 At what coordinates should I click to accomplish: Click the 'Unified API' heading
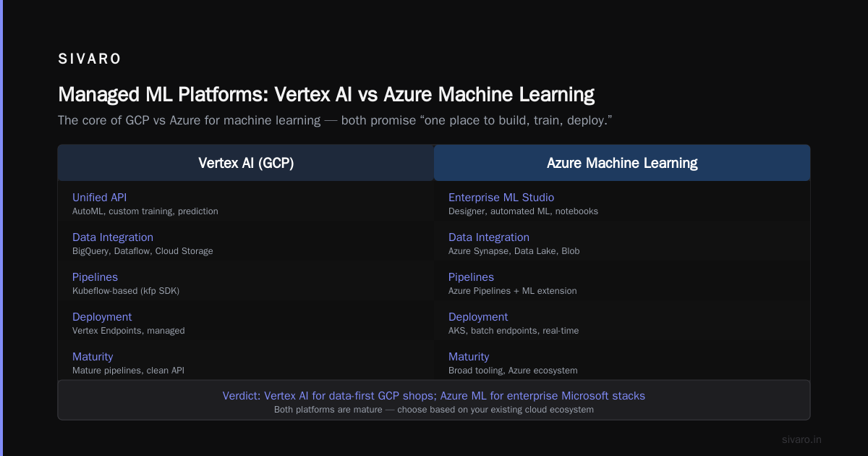point(100,198)
